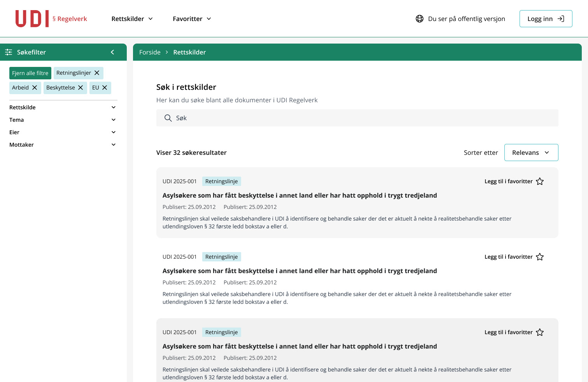Open second result title Asylsøkere link
This screenshot has height=382, width=588.
pos(300,271)
